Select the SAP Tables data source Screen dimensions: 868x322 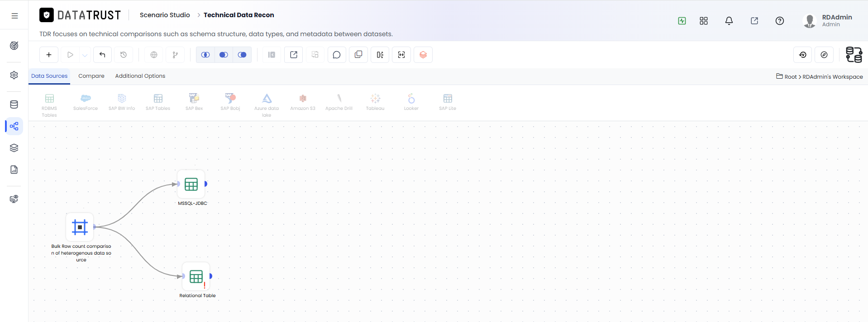point(158,102)
